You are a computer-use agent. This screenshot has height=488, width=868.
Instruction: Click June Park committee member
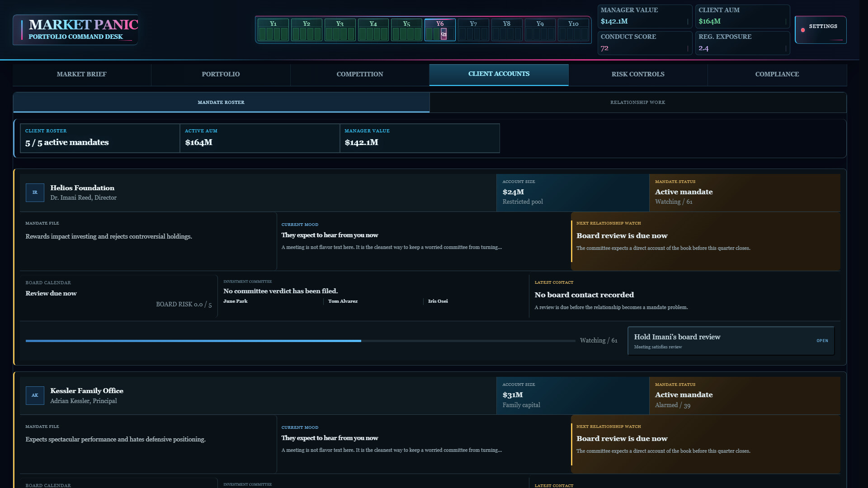(x=236, y=301)
